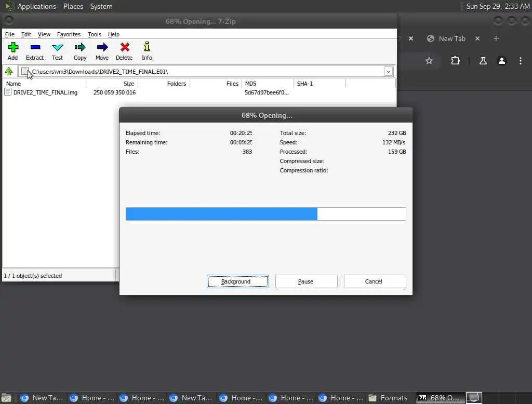Sort by Files column header

(x=216, y=84)
